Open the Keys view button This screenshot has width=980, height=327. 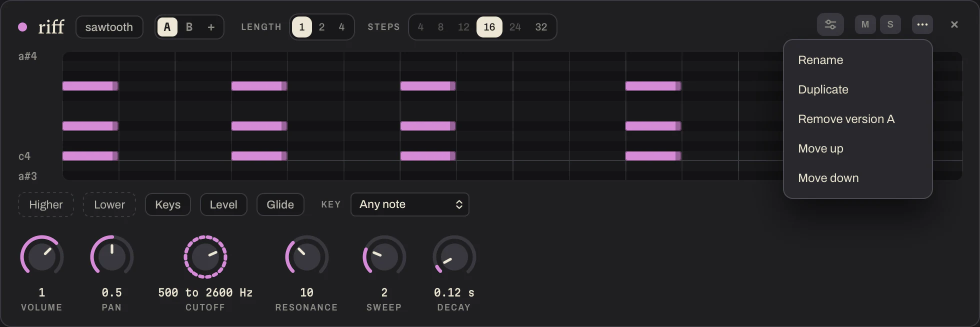pyautogui.click(x=168, y=204)
